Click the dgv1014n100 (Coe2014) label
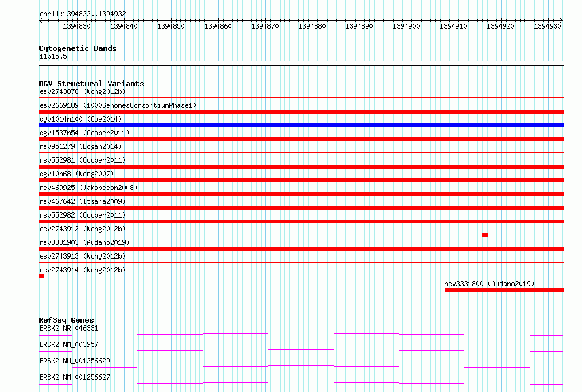Screen dimensions: 582x392 click(x=80, y=119)
